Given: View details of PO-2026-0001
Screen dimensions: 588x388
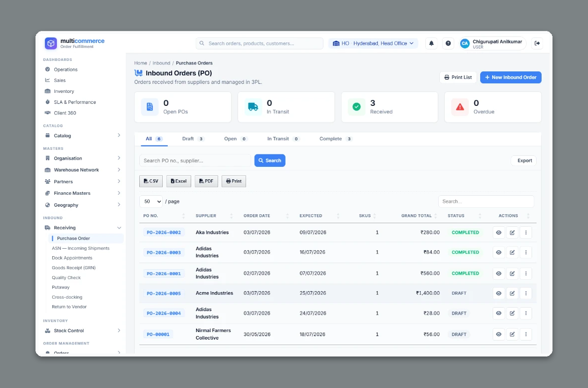Looking at the screenshot, I should (499, 274).
